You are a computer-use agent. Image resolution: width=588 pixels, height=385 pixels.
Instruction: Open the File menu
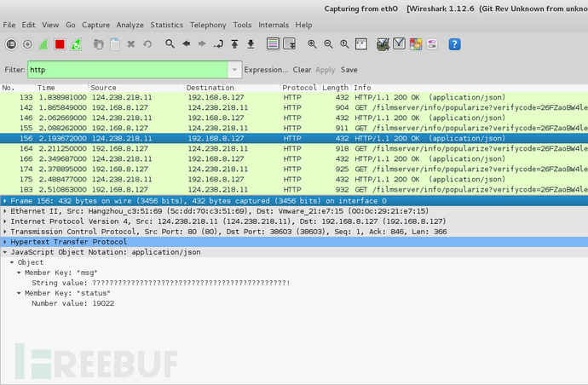coord(9,25)
